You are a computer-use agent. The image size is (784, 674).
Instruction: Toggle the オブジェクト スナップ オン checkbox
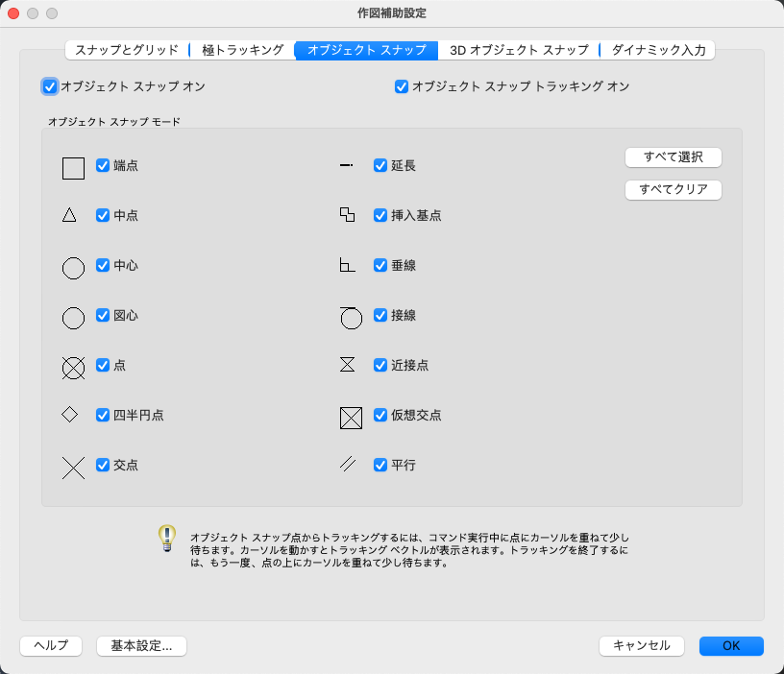tap(50, 86)
